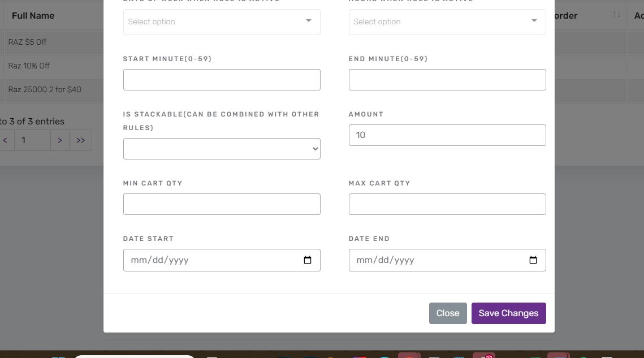This screenshot has width=644, height=358.
Task: Click the End Minute input field
Action: click(447, 80)
